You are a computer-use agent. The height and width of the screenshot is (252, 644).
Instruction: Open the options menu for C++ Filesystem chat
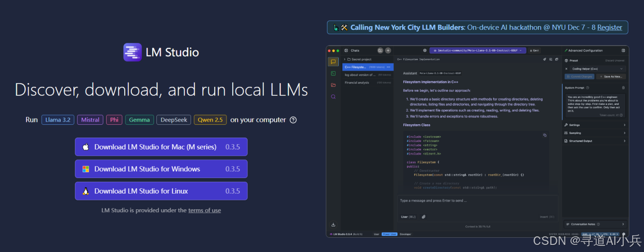[389, 67]
